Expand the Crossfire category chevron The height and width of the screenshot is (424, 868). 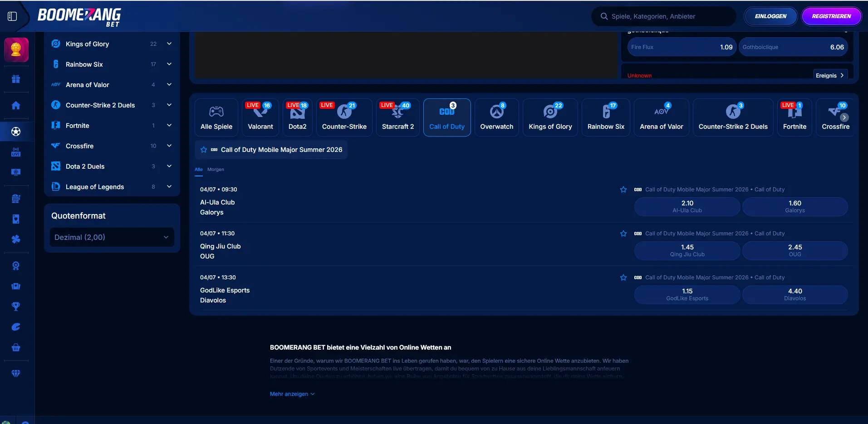(x=169, y=146)
